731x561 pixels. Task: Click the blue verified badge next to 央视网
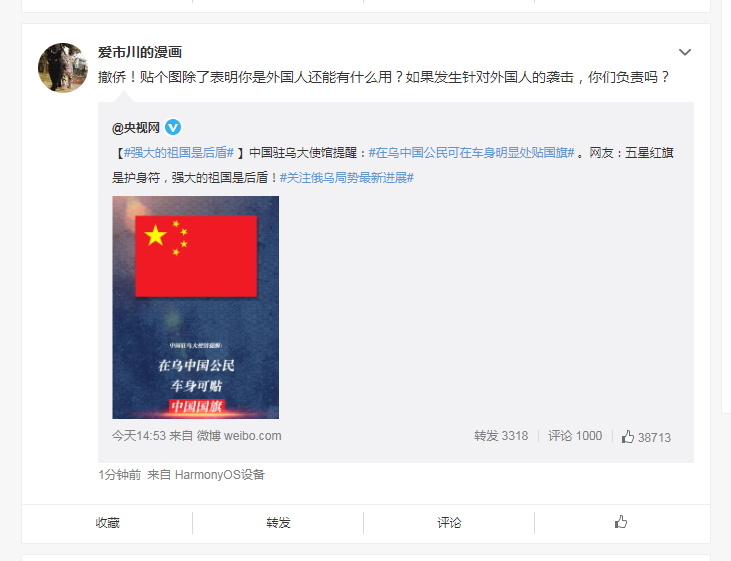click(x=173, y=127)
